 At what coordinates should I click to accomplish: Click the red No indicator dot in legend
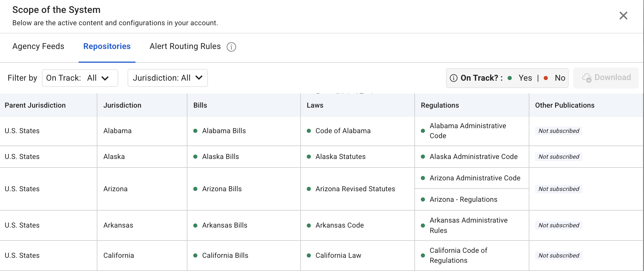pos(546,78)
